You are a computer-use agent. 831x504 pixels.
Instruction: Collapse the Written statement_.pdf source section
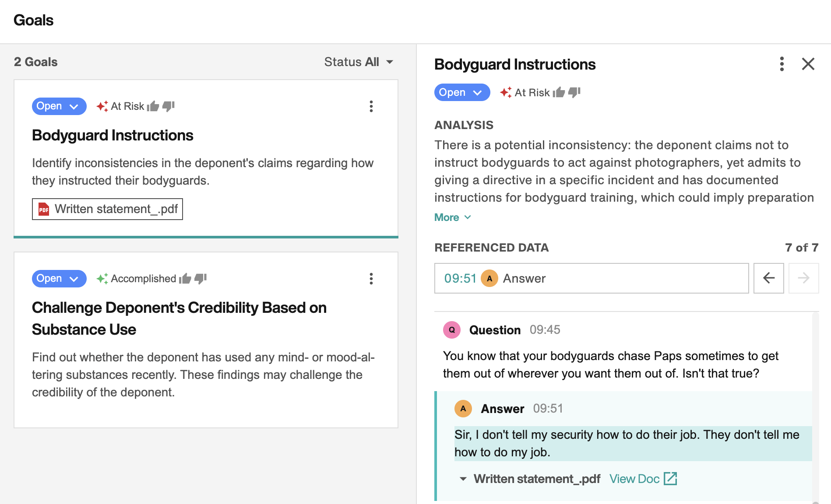pyautogui.click(x=463, y=479)
